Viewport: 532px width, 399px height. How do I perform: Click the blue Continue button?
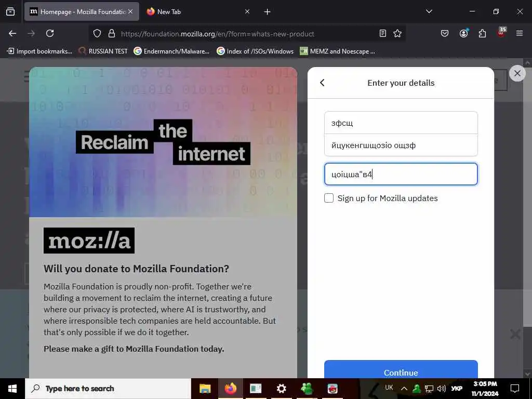tap(401, 369)
